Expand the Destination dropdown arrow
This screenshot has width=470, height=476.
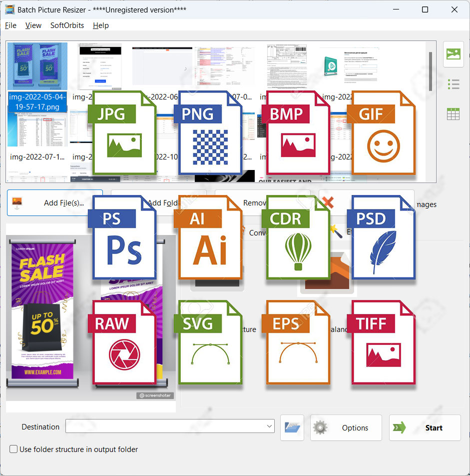point(269,426)
